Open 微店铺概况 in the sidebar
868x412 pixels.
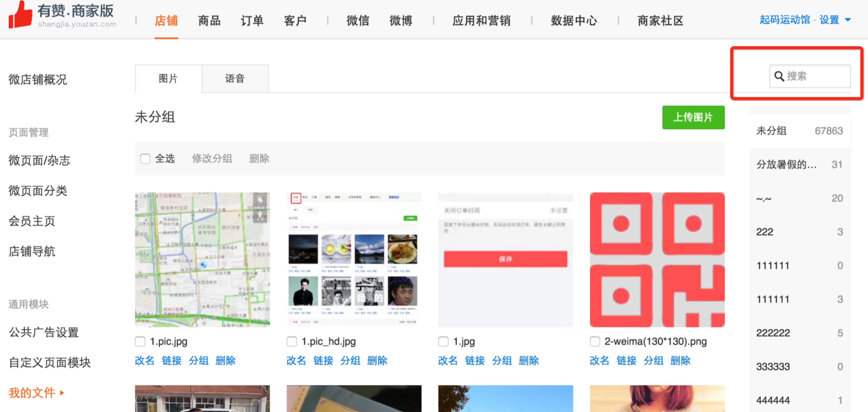tap(38, 80)
